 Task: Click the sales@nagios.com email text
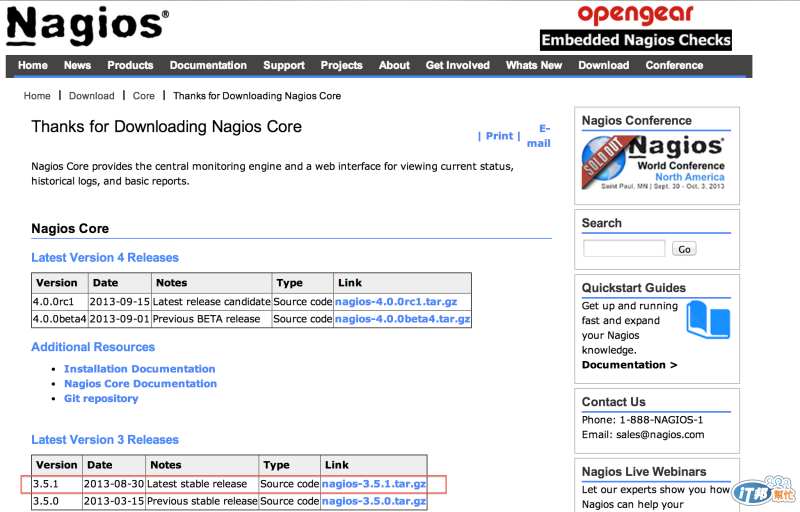660,434
